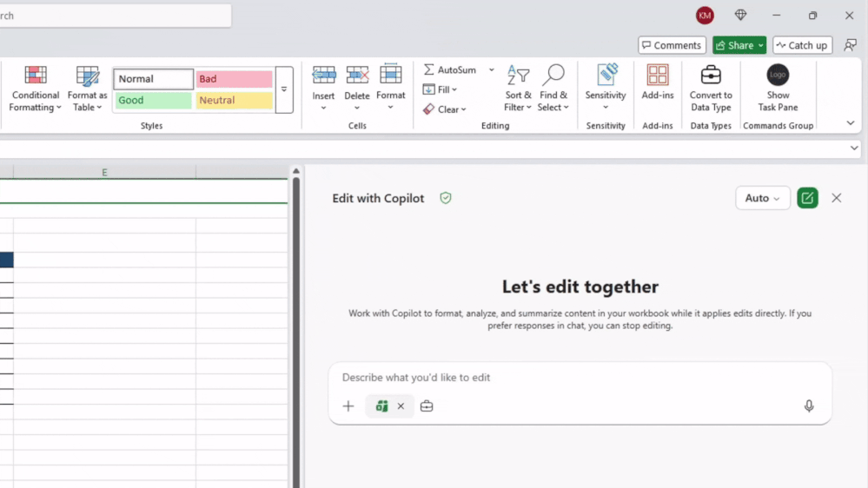Open the Share dropdown arrow
Screen dimensions: 868x488
point(761,45)
